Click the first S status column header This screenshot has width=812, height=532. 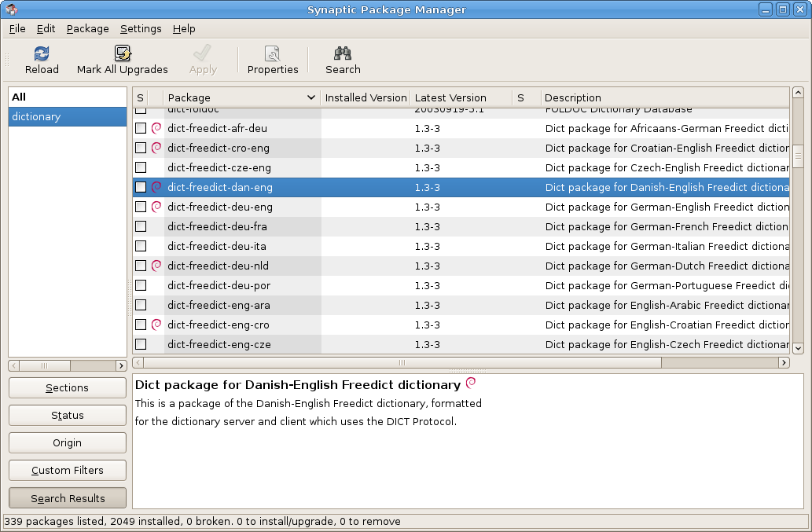(140, 97)
